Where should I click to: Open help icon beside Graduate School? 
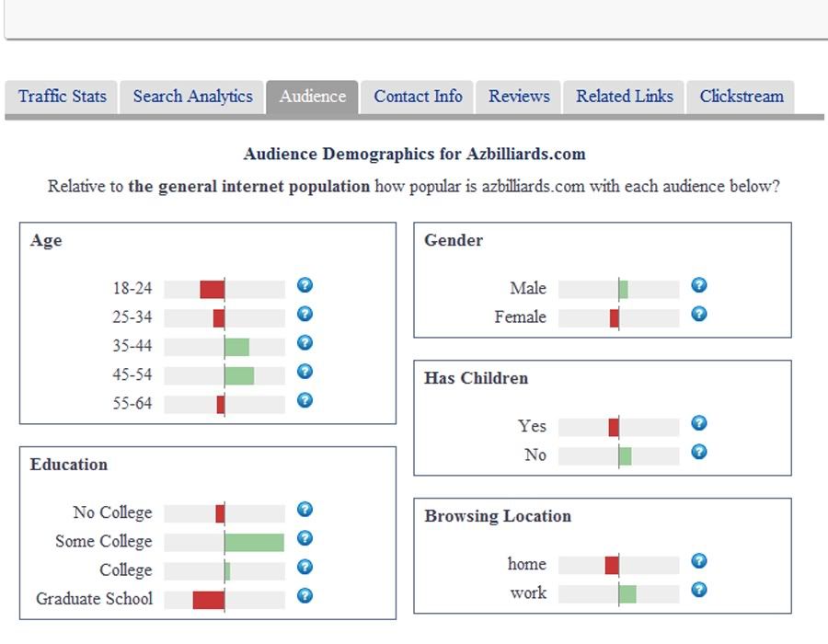[x=305, y=596]
